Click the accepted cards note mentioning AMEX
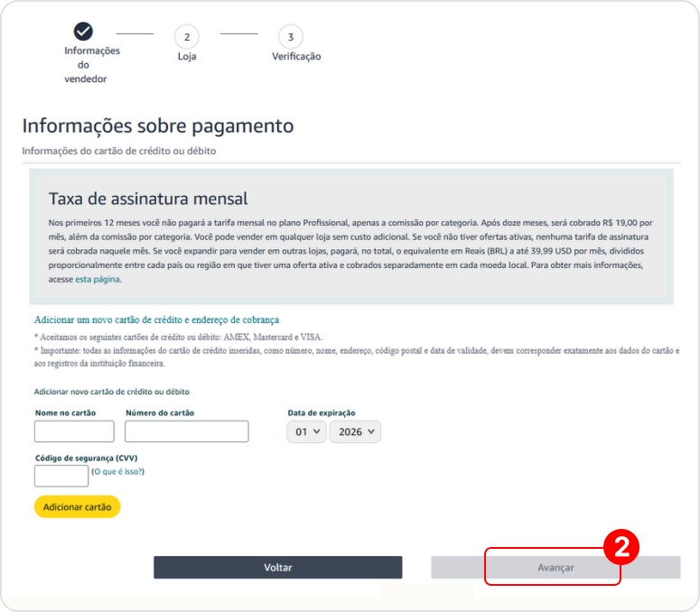 [179, 338]
